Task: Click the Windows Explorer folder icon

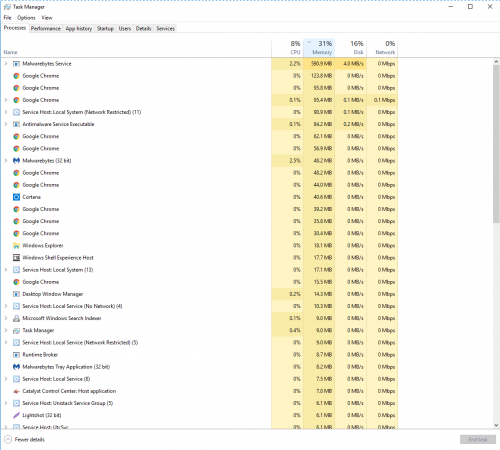Action: point(16,246)
